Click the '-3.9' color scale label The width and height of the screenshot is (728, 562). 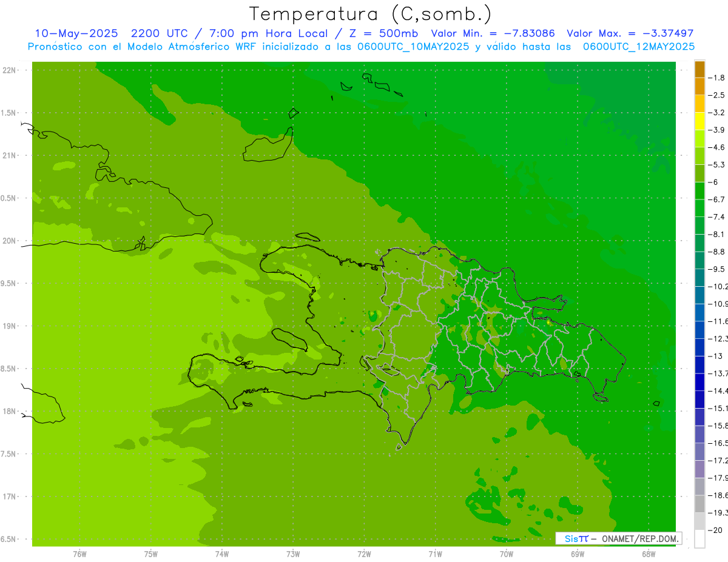coord(717,130)
